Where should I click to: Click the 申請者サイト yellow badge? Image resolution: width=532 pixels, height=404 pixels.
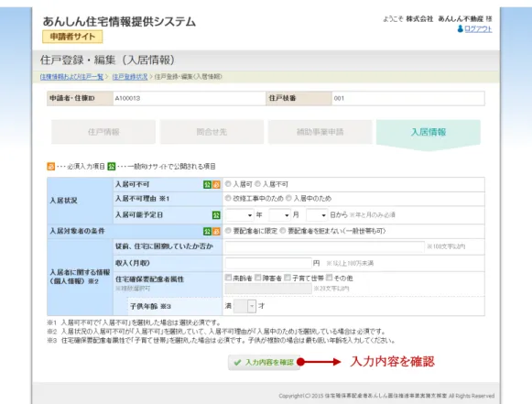[x=72, y=37]
